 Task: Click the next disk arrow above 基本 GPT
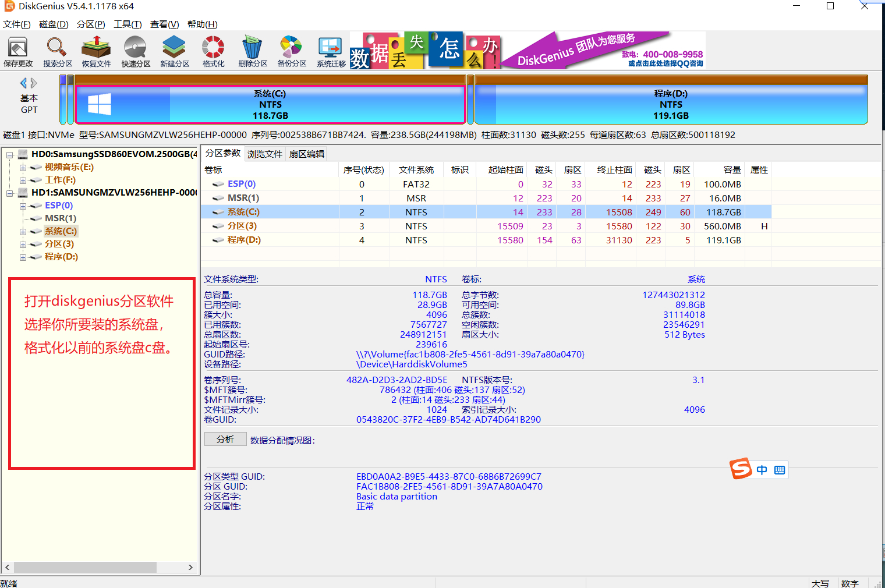click(x=34, y=83)
